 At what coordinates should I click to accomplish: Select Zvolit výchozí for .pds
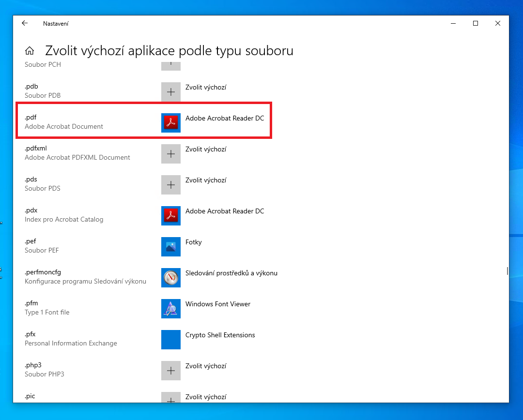point(206,180)
